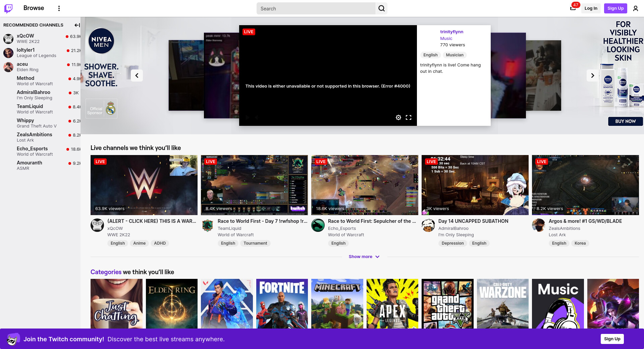
Task: Open the Categories link
Action: click(106, 272)
